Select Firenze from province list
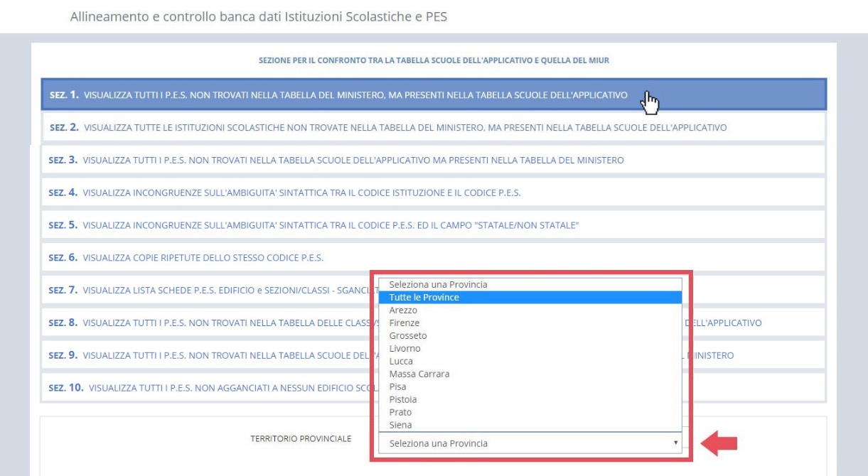 (530, 323)
